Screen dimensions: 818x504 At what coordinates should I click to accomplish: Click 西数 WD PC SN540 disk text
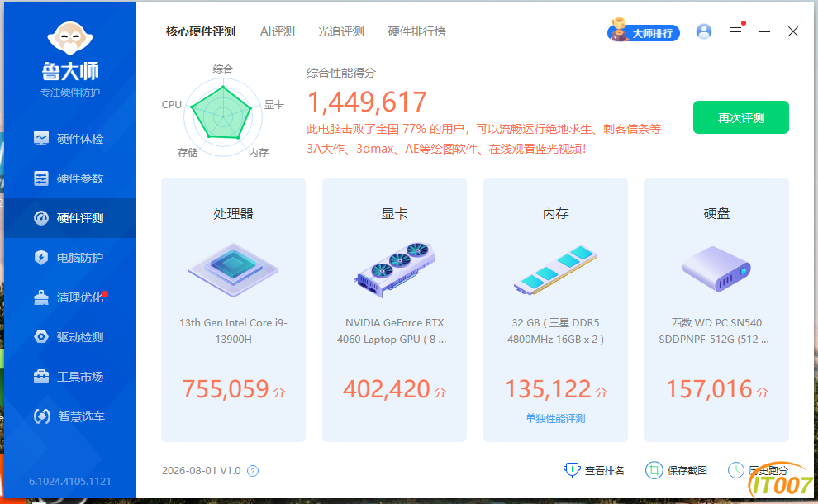pyautogui.click(x=714, y=330)
